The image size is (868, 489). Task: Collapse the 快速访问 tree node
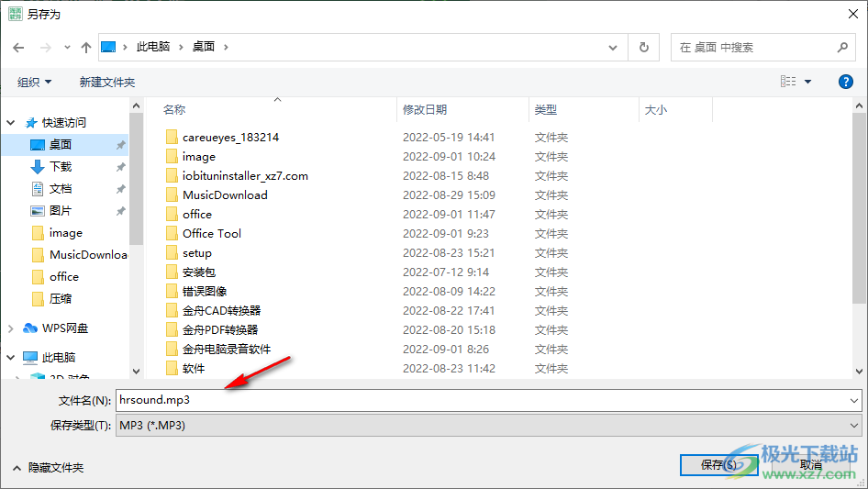tap(10, 122)
